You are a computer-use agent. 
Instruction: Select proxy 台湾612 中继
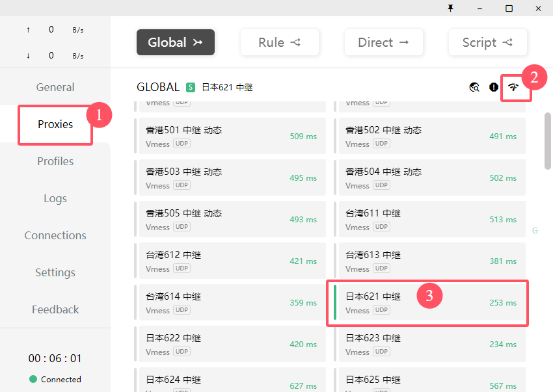pos(232,261)
